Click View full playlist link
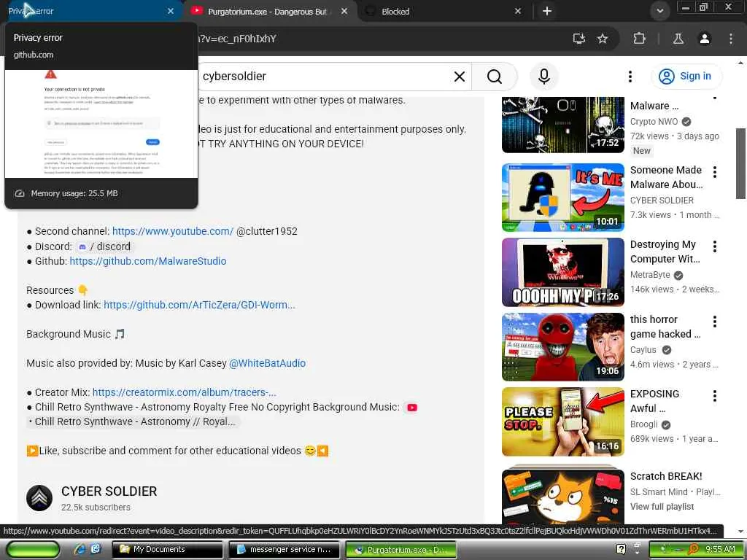 click(x=662, y=507)
